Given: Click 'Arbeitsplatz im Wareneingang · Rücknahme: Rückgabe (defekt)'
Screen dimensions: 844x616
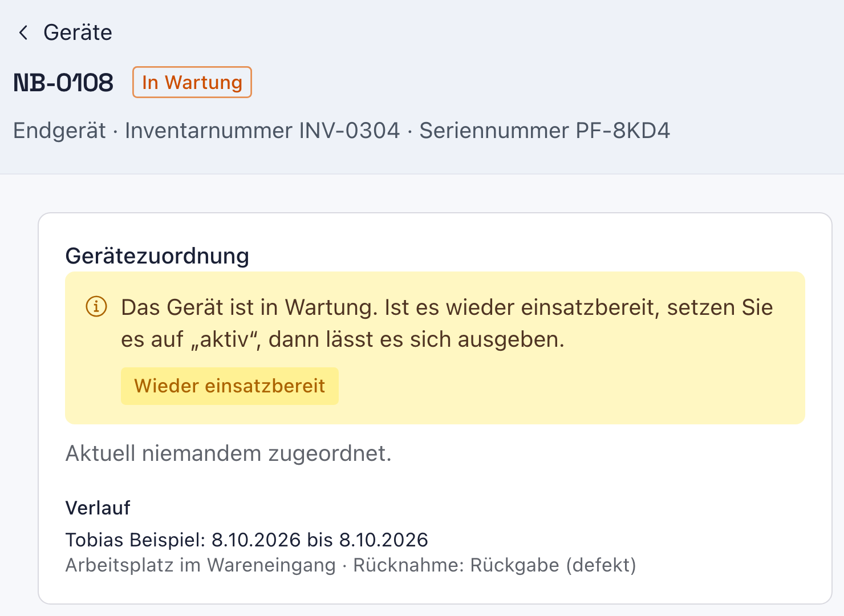Looking at the screenshot, I should [351, 565].
